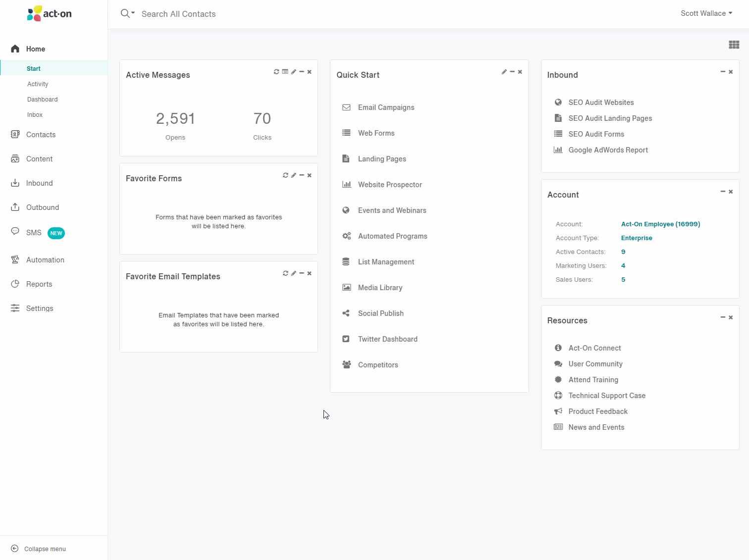
Task: Close the Resources widget
Action: 731,317
